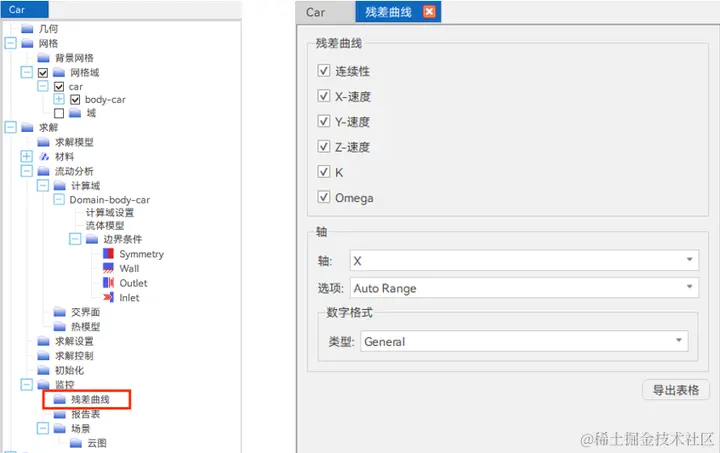Enable the 域 tree checkbox
Screen dimensions: 720x453
(59, 113)
